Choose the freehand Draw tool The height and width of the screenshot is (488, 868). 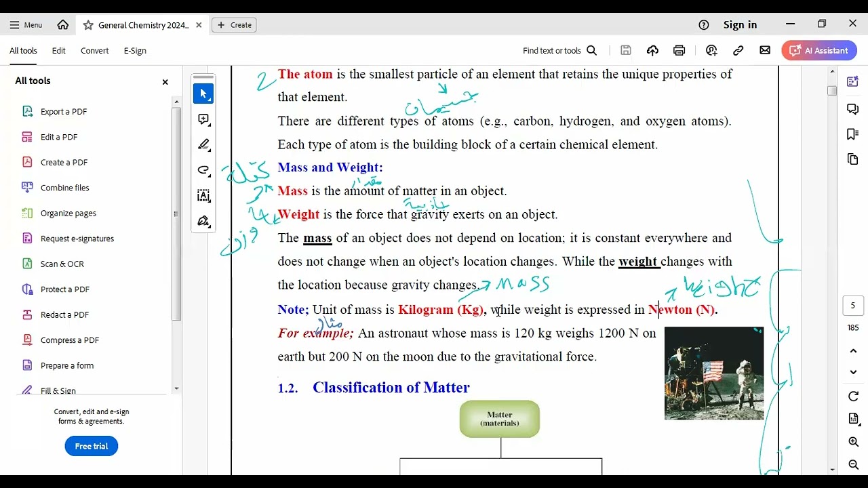203,170
